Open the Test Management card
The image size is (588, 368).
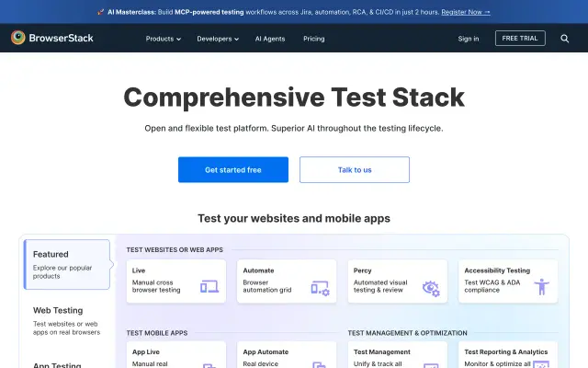point(398,355)
